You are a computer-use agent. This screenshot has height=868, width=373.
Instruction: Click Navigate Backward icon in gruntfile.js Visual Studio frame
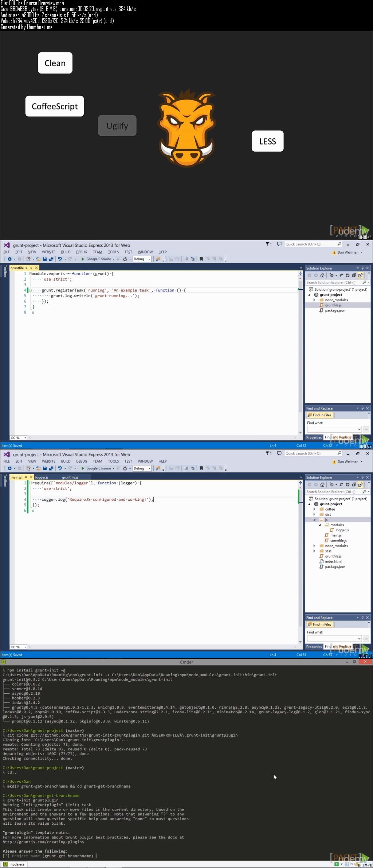pyautogui.click(x=9, y=259)
